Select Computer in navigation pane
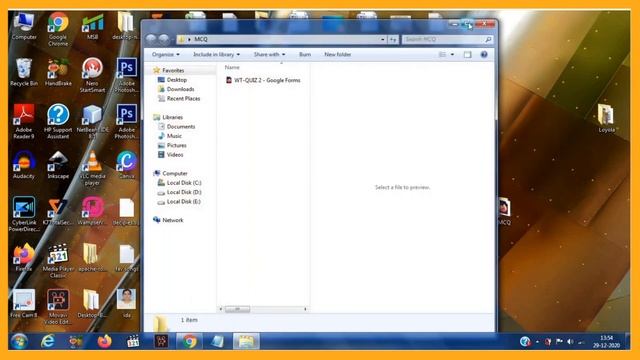Viewport: 640px width, 360px height. 175,173
